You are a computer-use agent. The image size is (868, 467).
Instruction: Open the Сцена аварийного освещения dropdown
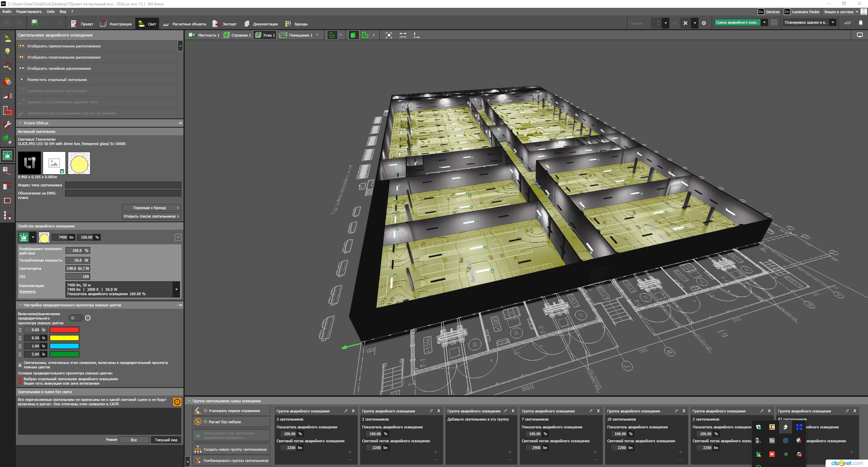point(764,23)
